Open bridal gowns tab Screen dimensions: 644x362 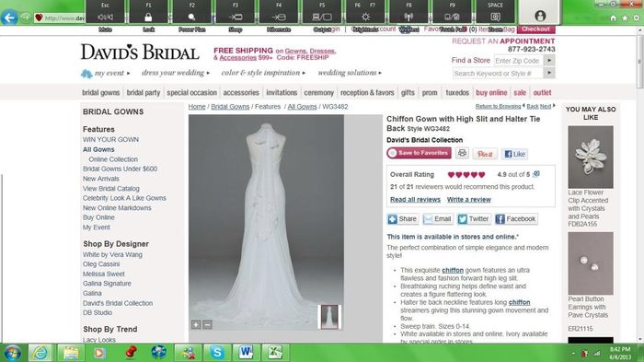tap(100, 92)
